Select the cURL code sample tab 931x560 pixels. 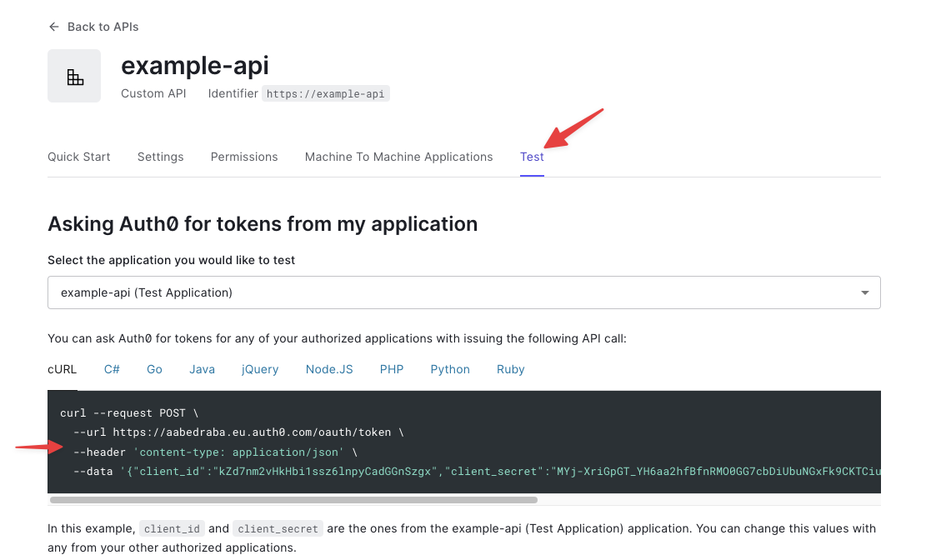pos(62,369)
